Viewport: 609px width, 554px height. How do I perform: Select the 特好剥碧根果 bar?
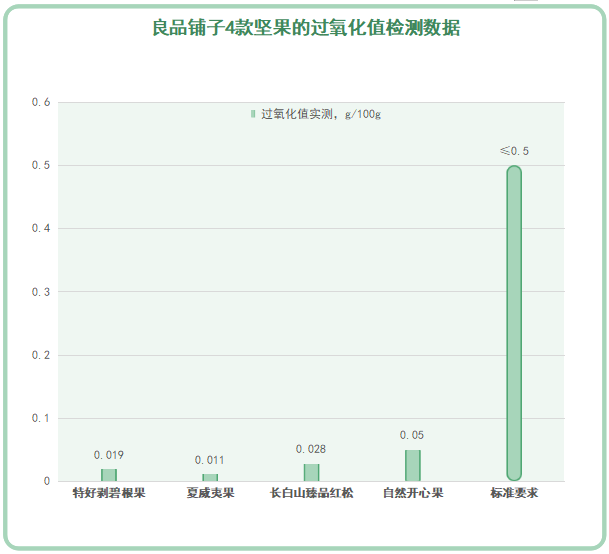coord(109,475)
